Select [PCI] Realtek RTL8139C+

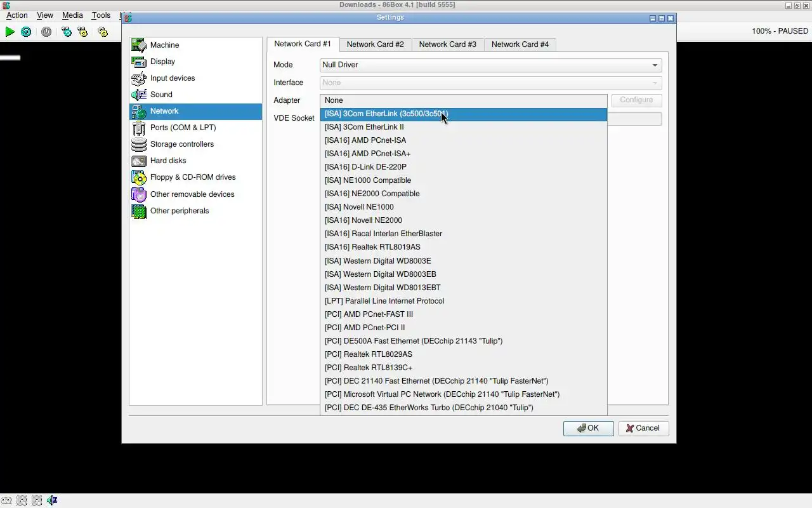(x=464, y=368)
